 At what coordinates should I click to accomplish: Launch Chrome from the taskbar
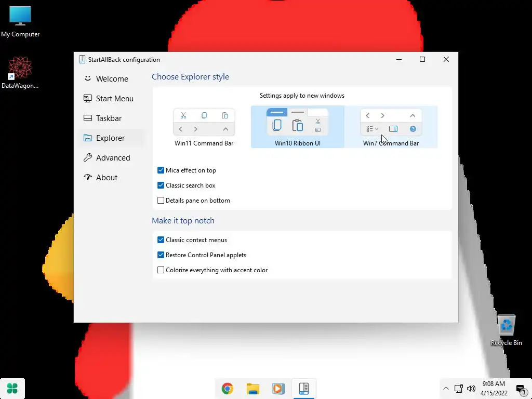coord(228,389)
